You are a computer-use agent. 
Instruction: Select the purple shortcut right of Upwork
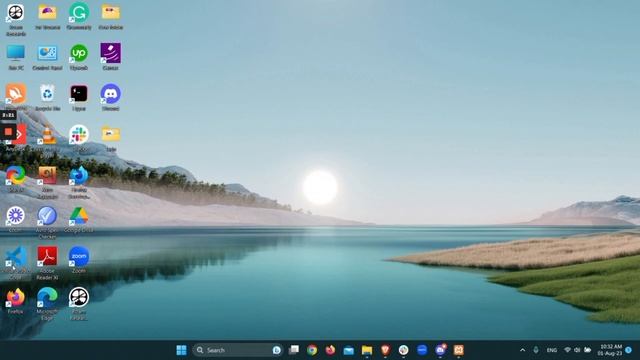(x=111, y=57)
